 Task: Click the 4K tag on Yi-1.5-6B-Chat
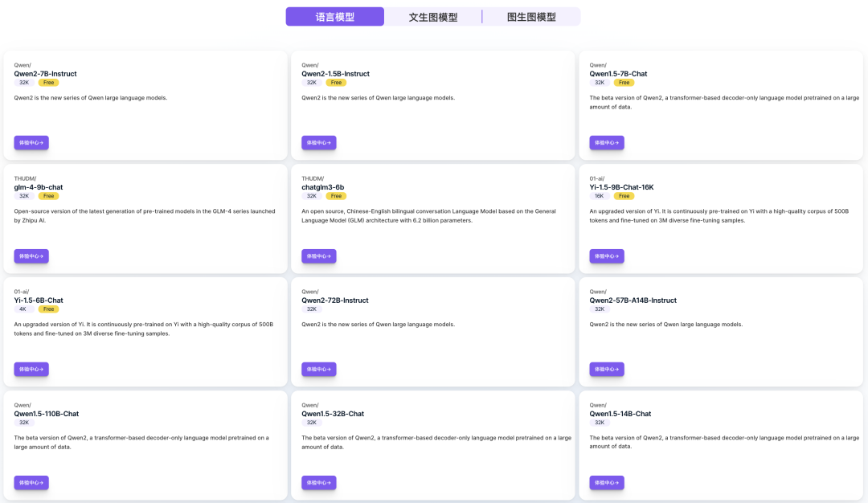tap(24, 309)
